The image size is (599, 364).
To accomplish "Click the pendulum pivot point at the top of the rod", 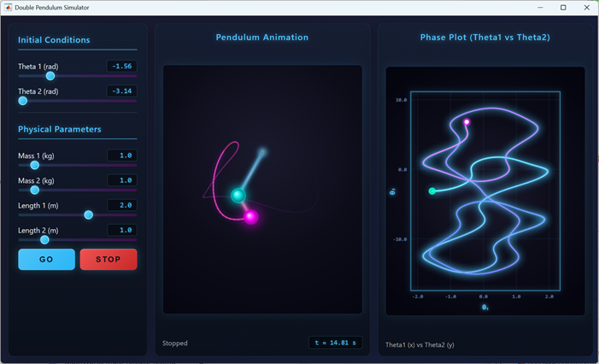I will (x=263, y=152).
